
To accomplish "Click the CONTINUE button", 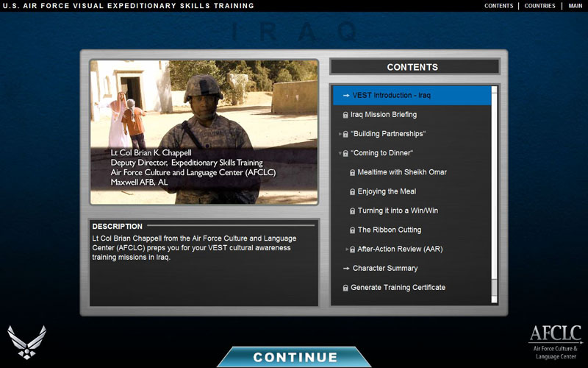I will (295, 357).
